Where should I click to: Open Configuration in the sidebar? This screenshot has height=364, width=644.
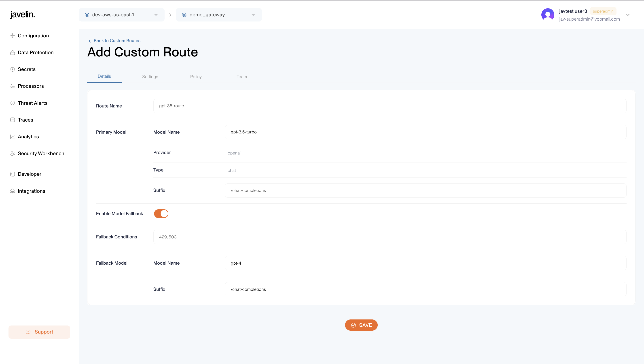point(33,36)
